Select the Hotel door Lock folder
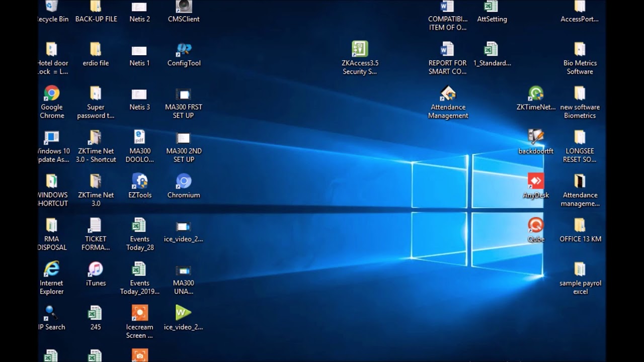 point(52,58)
